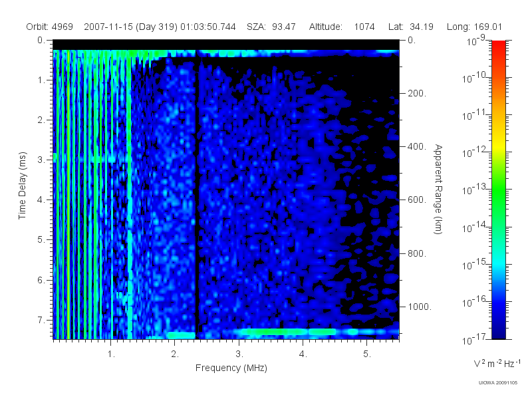Click the '1.' frequency axis tick label
Image resolution: width=532 pixels, height=399 pixels.
pos(111,354)
